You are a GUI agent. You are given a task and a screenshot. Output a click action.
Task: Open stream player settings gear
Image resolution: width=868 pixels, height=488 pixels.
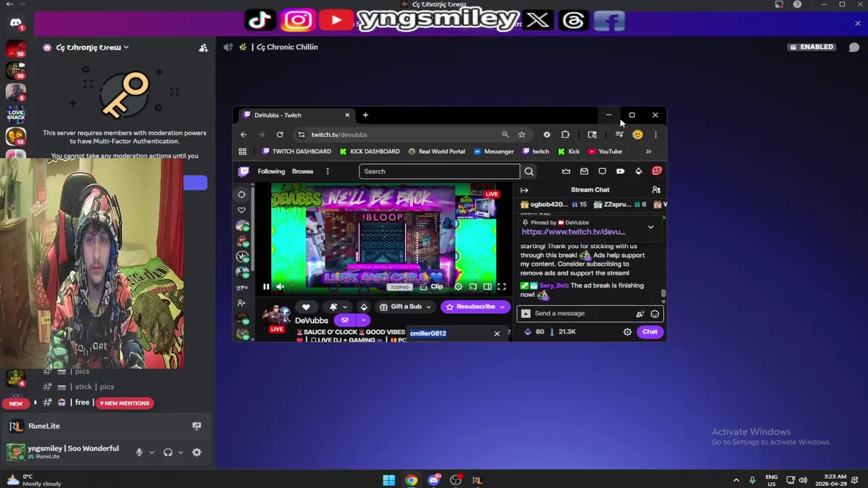pyautogui.click(x=458, y=287)
